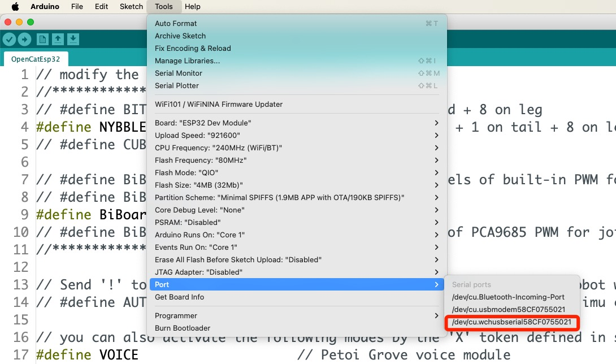Image resolution: width=616 pixels, height=364 pixels.
Task: Select Serial Monitor from Tools menu
Action: click(178, 73)
